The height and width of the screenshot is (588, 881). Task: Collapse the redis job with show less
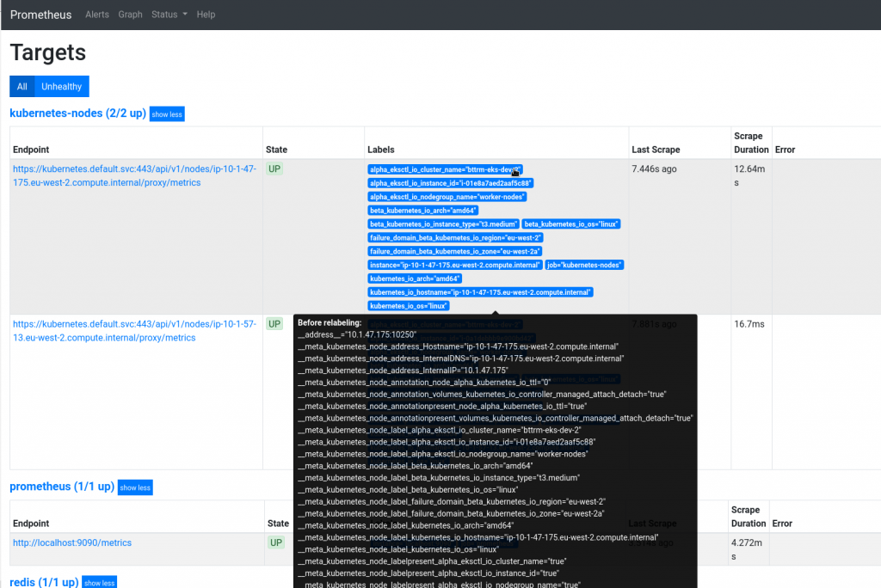99,582
